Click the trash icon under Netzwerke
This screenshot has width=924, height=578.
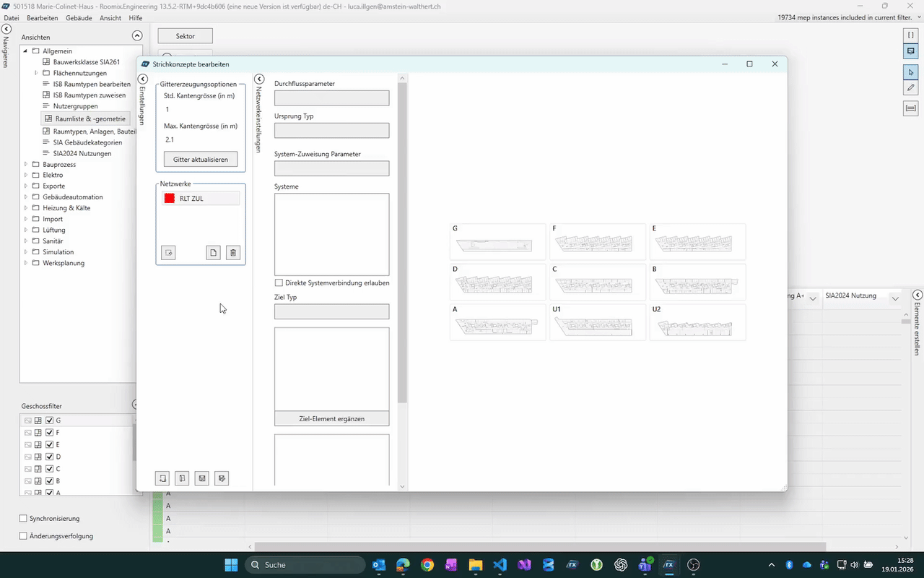(x=232, y=253)
